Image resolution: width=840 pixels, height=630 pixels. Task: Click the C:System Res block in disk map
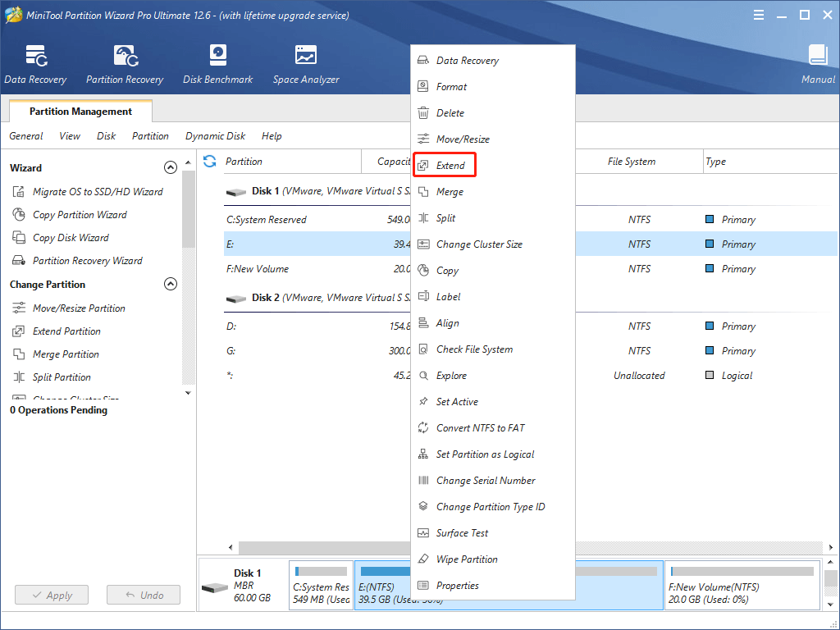(321, 585)
